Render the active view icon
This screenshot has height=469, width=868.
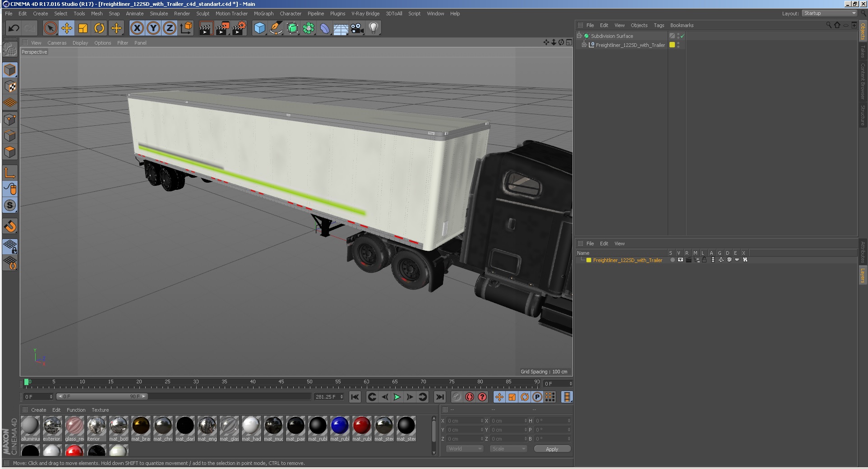tap(206, 28)
